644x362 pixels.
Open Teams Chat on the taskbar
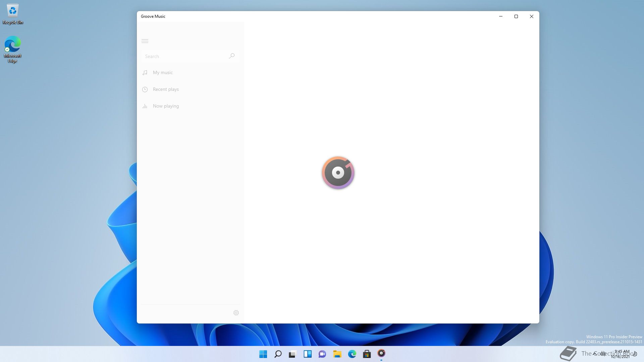click(322, 354)
